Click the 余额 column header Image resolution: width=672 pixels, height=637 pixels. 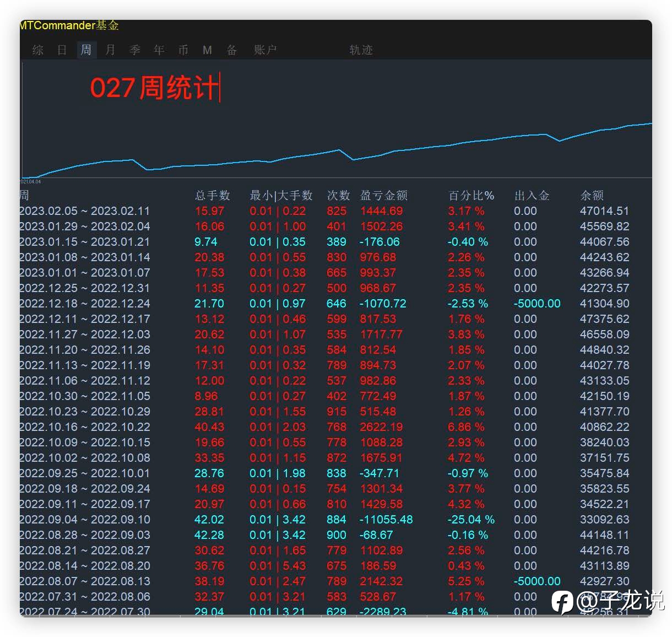coord(592,195)
